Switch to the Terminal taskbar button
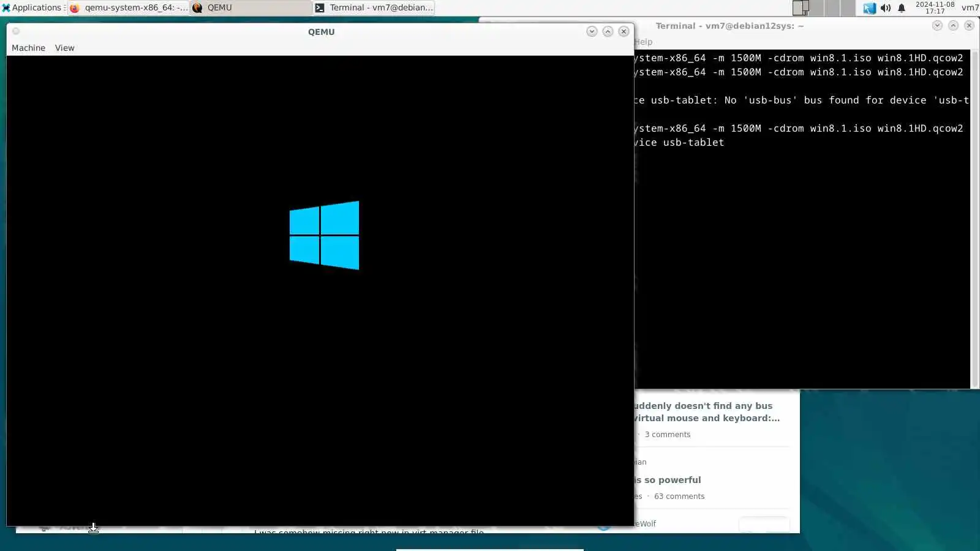The width and height of the screenshot is (980, 551). (x=374, y=7)
